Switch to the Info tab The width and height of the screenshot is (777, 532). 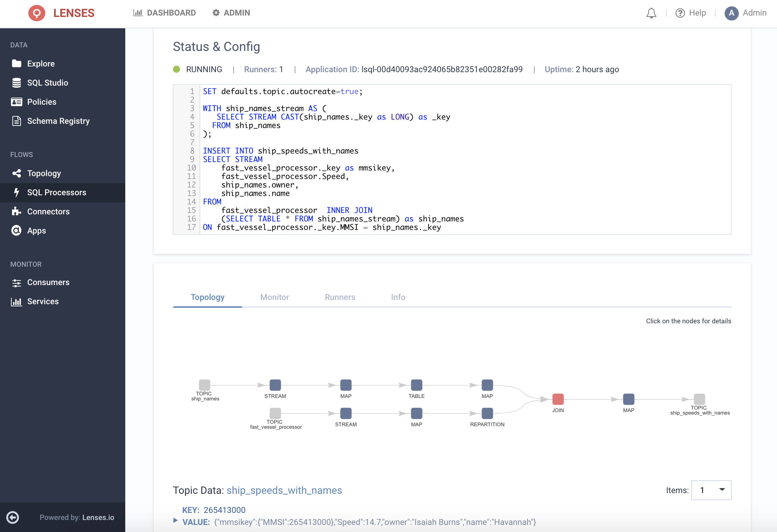398,297
